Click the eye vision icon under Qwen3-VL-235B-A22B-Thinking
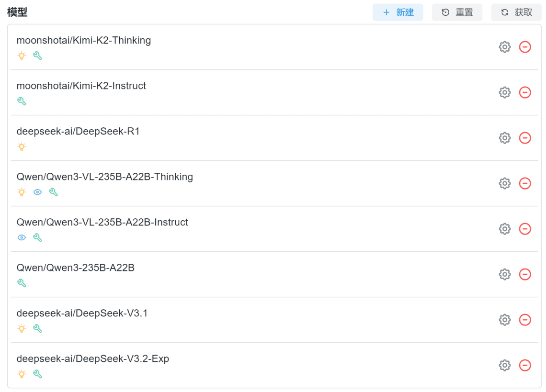The image size is (546, 392). tap(37, 192)
